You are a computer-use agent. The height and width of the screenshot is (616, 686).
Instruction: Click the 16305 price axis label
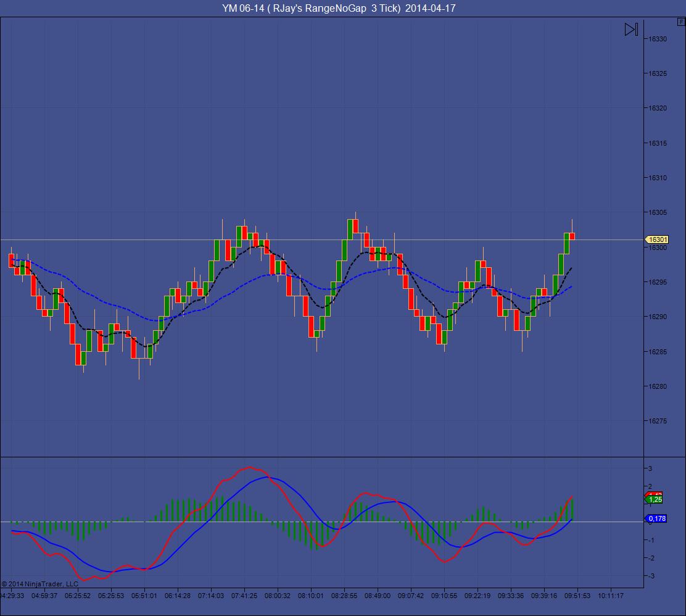pyautogui.click(x=657, y=212)
